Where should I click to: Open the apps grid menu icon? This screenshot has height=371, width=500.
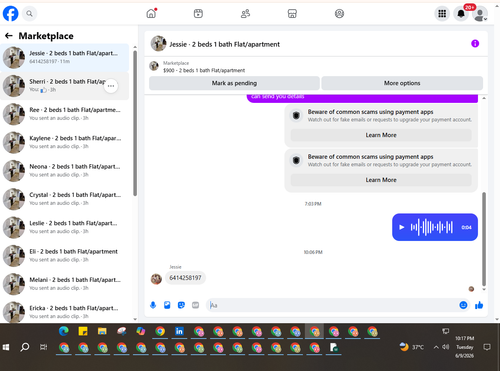(442, 14)
